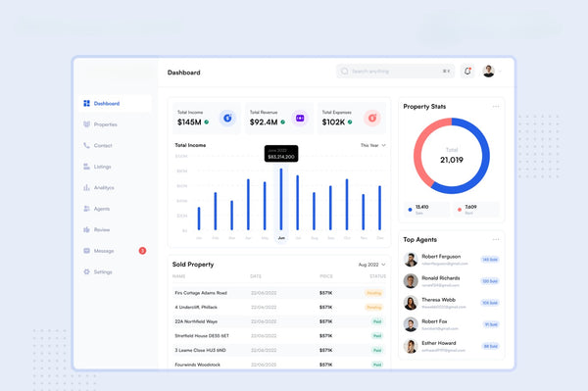Click the red Total Expenses dollar icon
This screenshot has width=588, height=391.
pyautogui.click(x=372, y=119)
